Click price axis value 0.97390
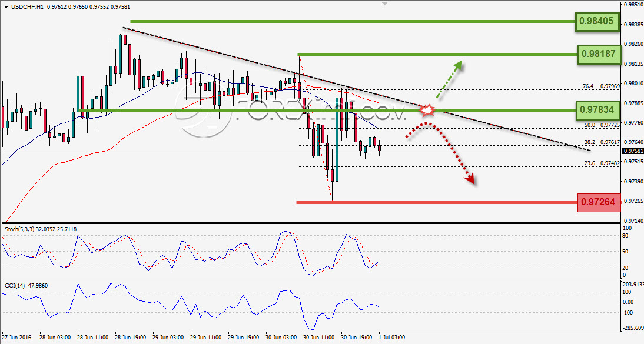The image size is (644, 344). coord(633,182)
